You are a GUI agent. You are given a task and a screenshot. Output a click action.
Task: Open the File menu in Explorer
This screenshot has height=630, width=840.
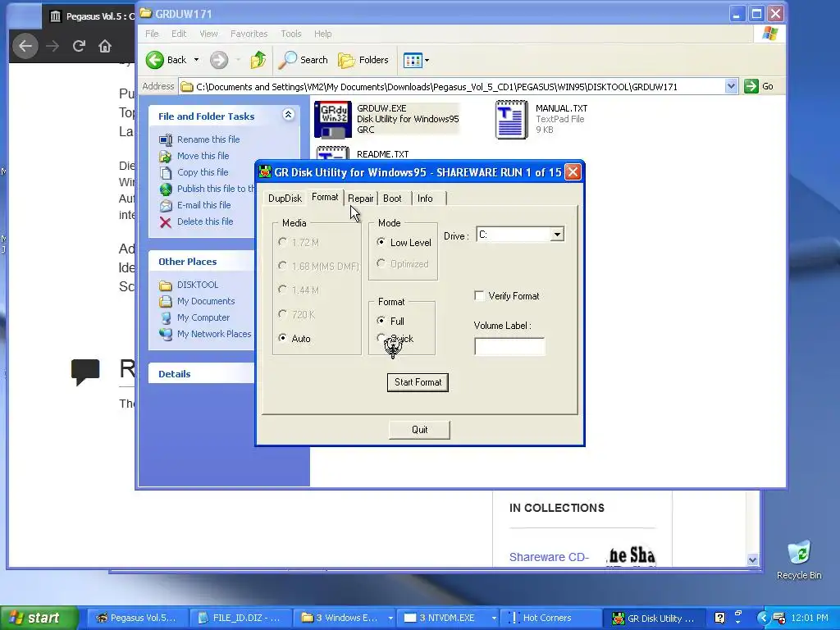pos(152,34)
